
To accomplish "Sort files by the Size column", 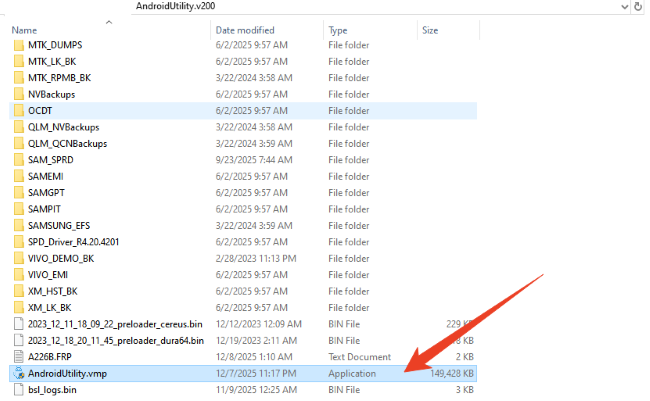I will [x=430, y=30].
